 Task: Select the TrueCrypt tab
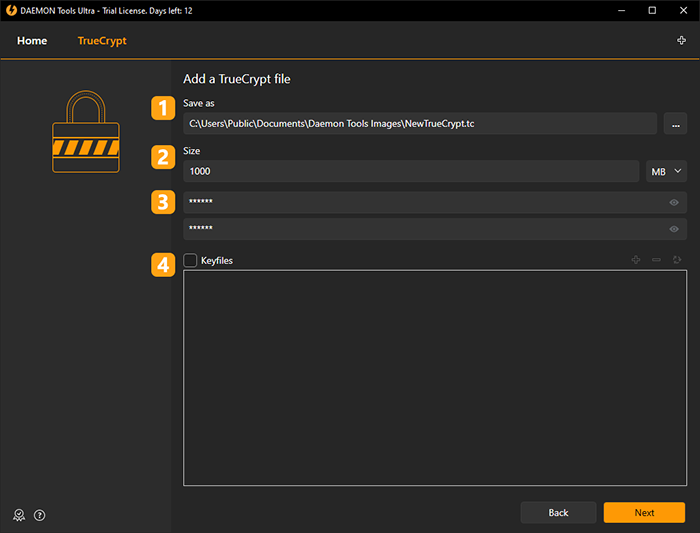pyautogui.click(x=102, y=41)
